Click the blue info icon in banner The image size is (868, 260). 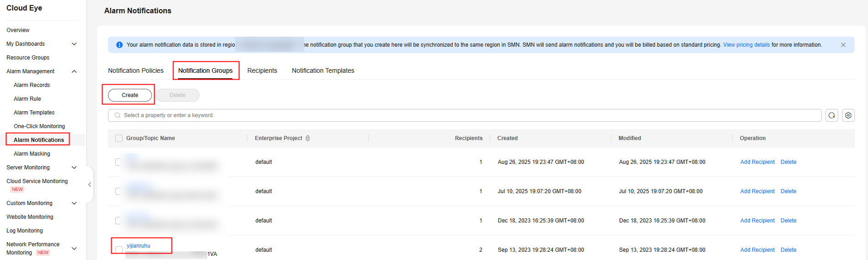click(x=119, y=45)
